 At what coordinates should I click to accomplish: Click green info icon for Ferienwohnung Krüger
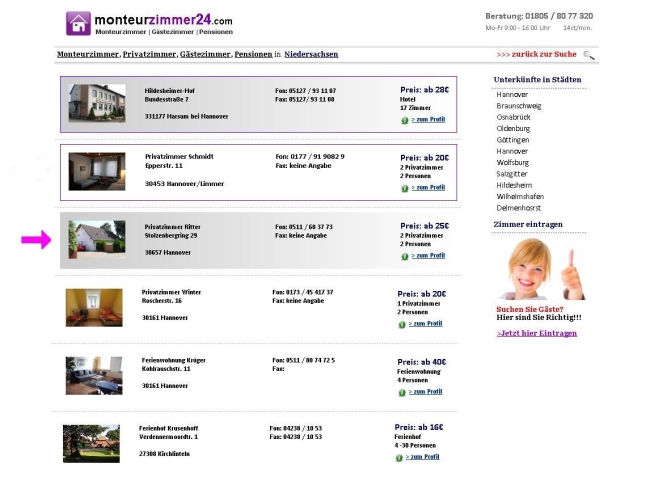click(x=402, y=392)
